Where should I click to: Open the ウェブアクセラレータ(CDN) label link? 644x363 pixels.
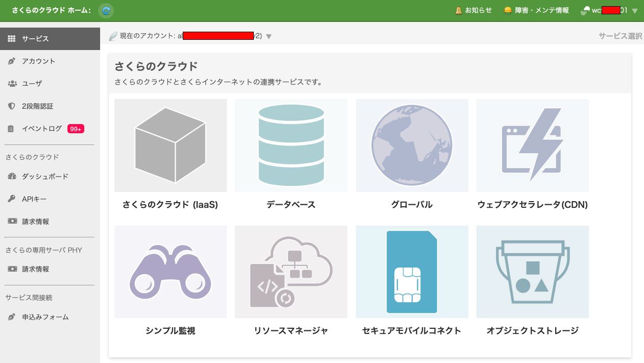pyautogui.click(x=533, y=205)
